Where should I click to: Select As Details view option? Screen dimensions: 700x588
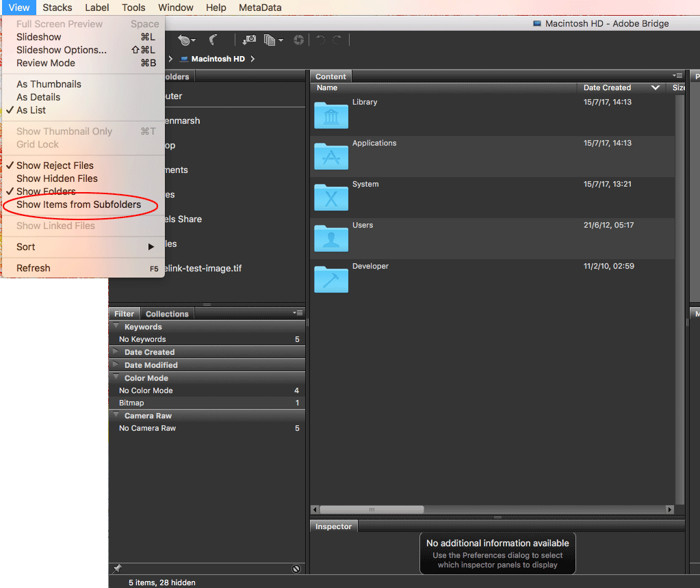83,97
